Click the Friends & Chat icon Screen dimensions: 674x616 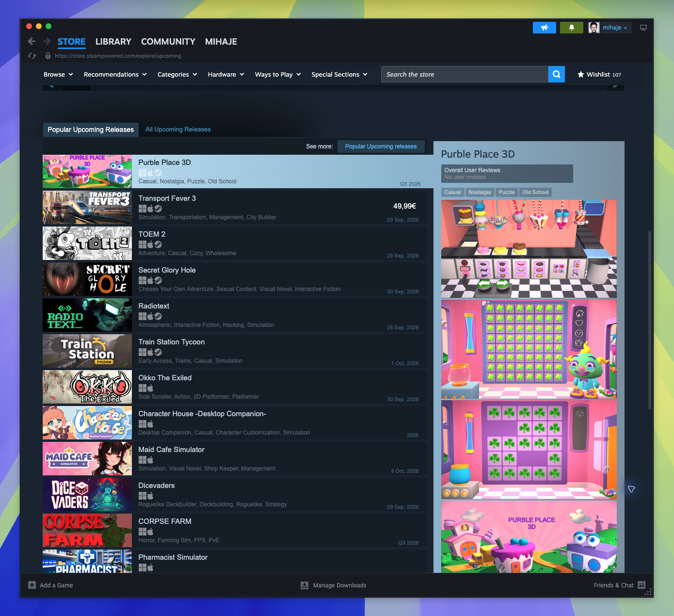point(642,585)
